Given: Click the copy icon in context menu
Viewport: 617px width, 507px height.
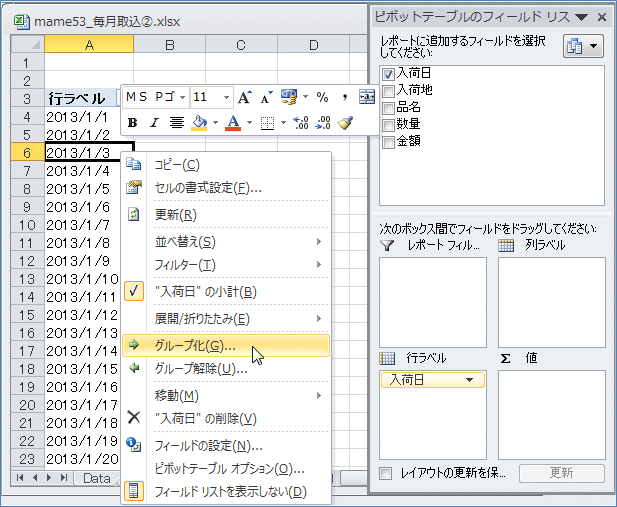Looking at the screenshot, I should coord(133,164).
